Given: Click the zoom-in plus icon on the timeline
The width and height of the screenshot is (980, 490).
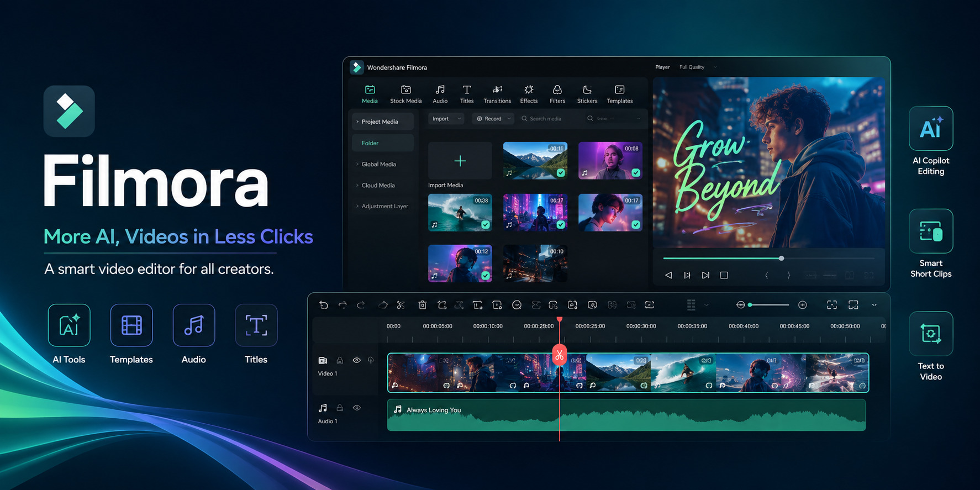Looking at the screenshot, I should tap(803, 305).
